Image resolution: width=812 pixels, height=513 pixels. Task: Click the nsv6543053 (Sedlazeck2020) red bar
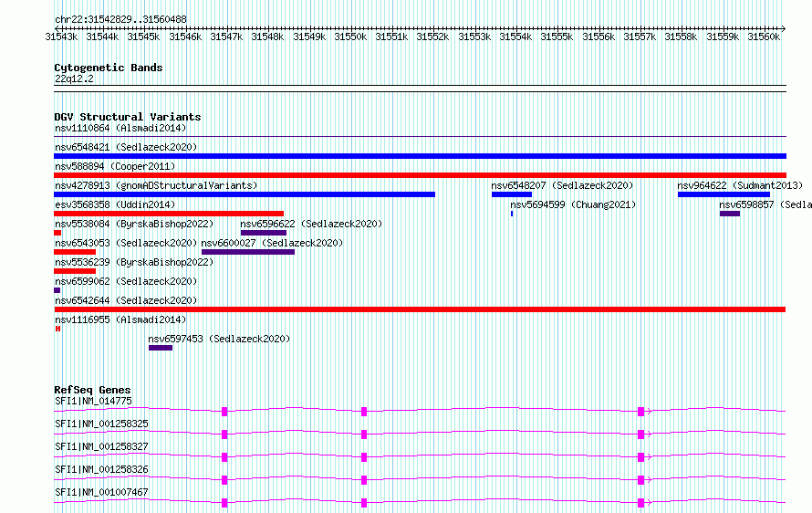75,252
